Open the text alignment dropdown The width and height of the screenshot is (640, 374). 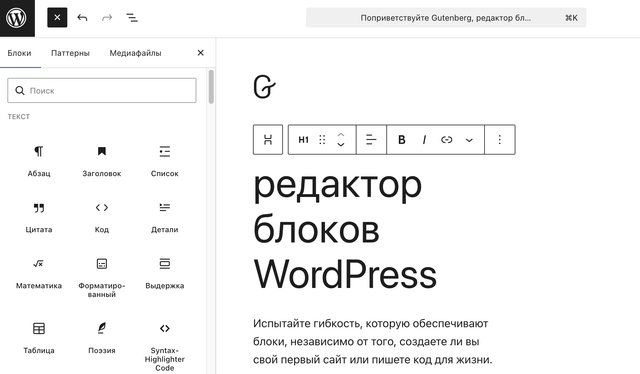point(371,140)
